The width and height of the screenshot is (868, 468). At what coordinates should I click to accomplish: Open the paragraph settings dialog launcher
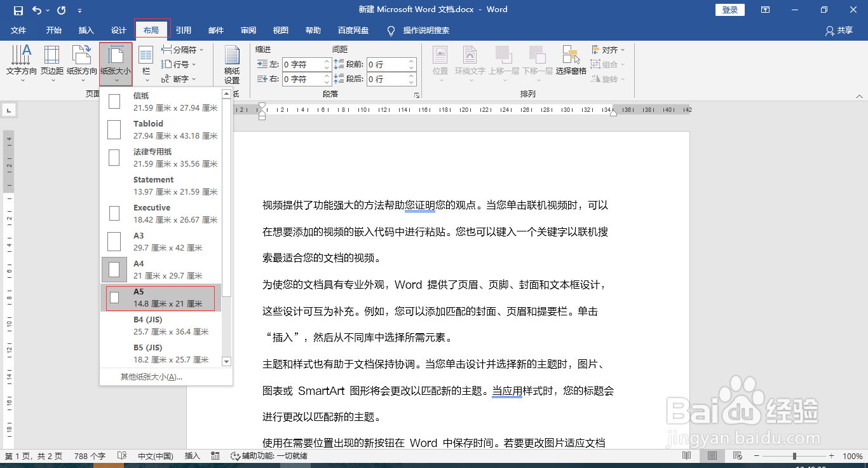(417, 95)
